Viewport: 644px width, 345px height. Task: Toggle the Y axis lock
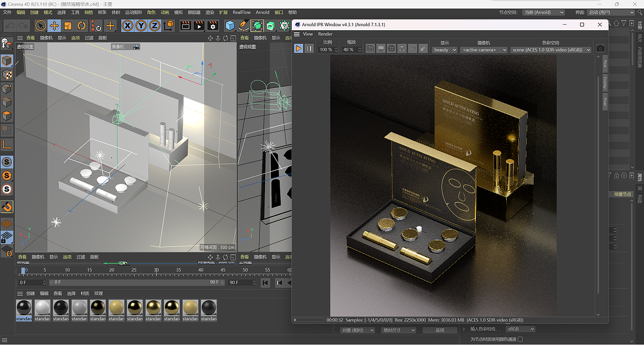(x=141, y=26)
